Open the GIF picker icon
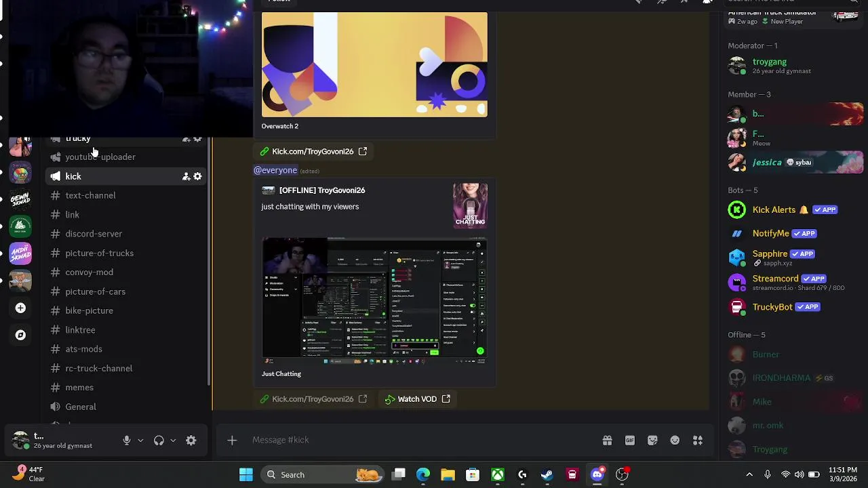Viewport: 868px width, 488px height. pos(630,441)
